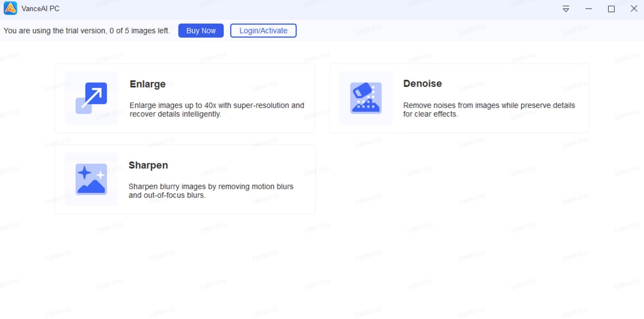Click the VanceAI logo in title bar
This screenshot has height=319, width=644.
[10, 8]
